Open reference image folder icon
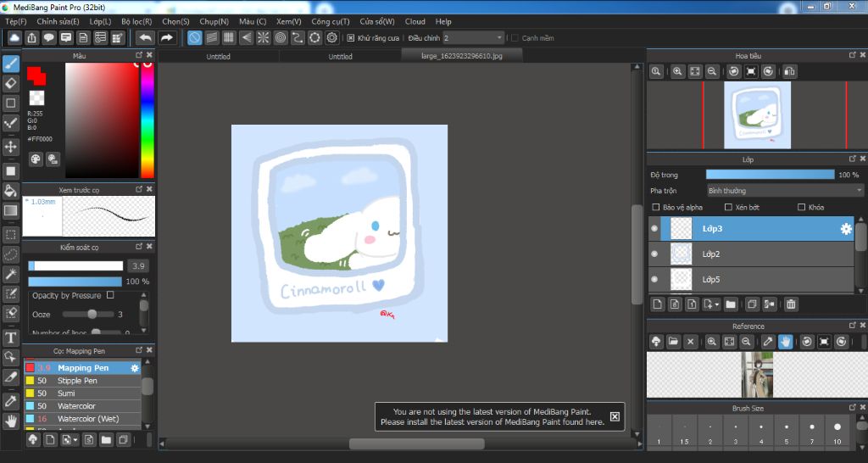Image resolution: width=868 pixels, height=463 pixels. click(x=673, y=342)
